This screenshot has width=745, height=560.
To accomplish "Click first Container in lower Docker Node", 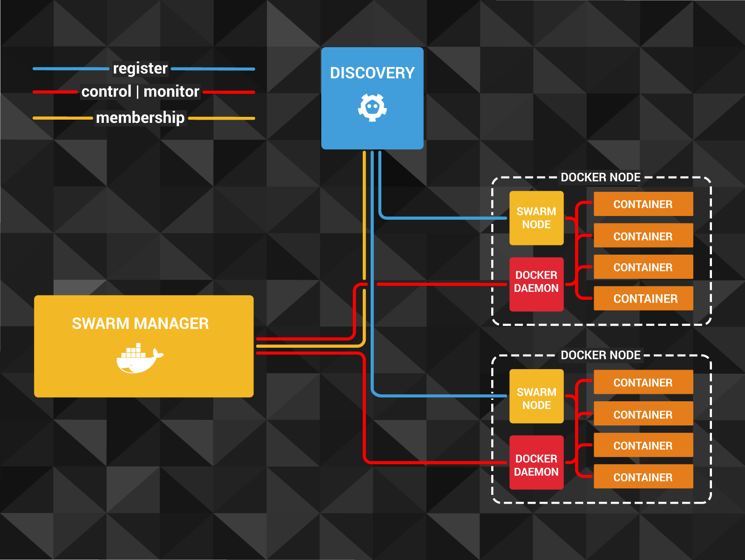I will 643,382.
